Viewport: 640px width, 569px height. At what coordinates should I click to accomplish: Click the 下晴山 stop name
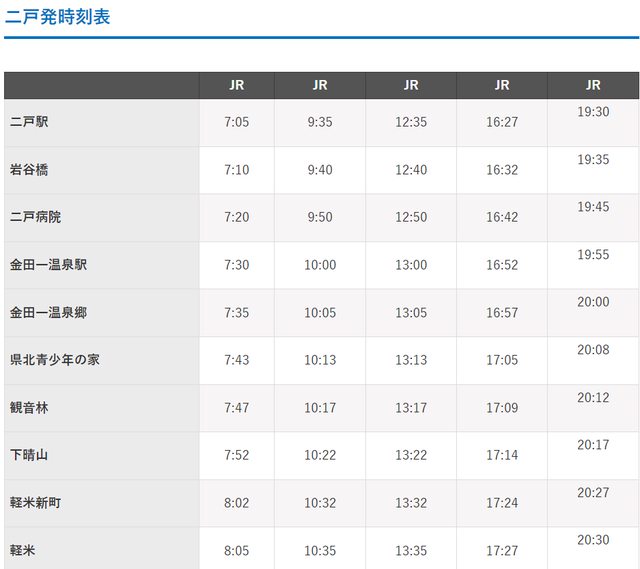click(29, 455)
